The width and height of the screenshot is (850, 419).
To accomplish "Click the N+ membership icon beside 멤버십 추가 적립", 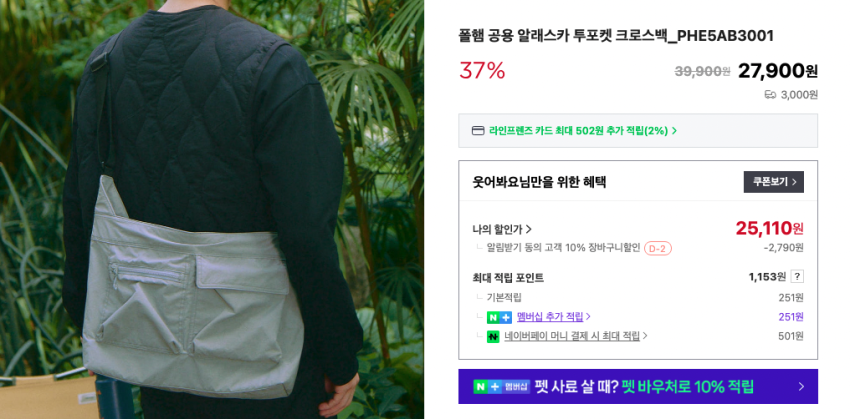I will [499, 317].
